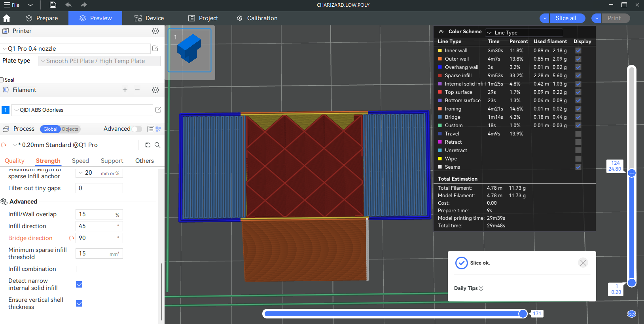Expand the Daily Tips section
The width and height of the screenshot is (644, 324).
(469, 288)
